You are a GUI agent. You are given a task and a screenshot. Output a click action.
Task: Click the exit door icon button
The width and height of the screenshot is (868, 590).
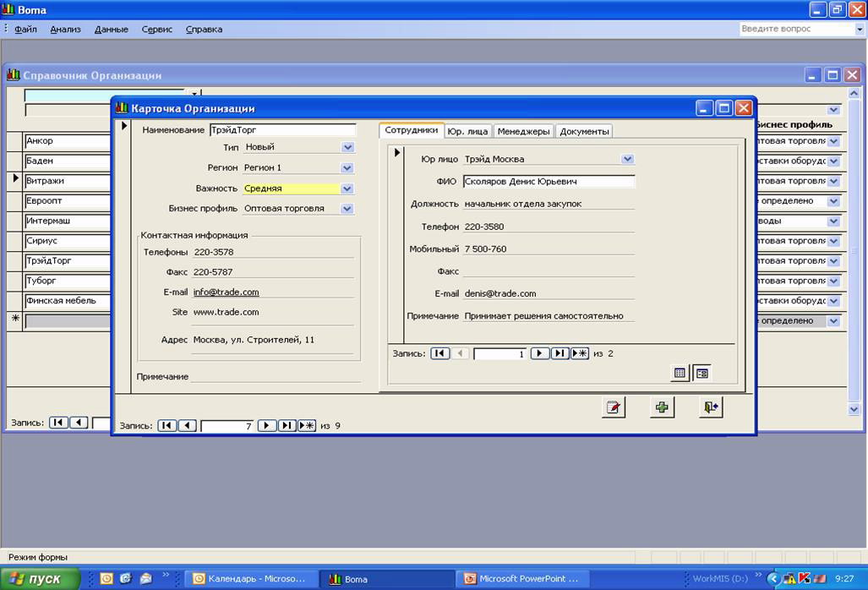tap(711, 407)
